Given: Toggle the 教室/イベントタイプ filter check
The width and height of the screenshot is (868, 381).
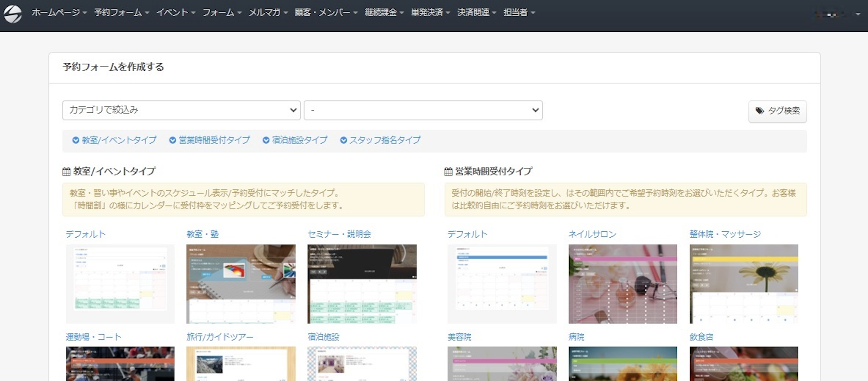Looking at the screenshot, I should [x=76, y=140].
